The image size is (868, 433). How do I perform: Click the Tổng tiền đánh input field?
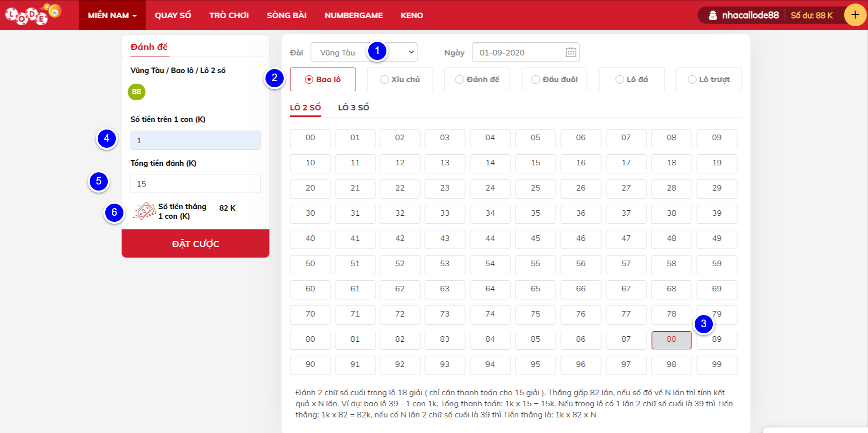point(195,183)
